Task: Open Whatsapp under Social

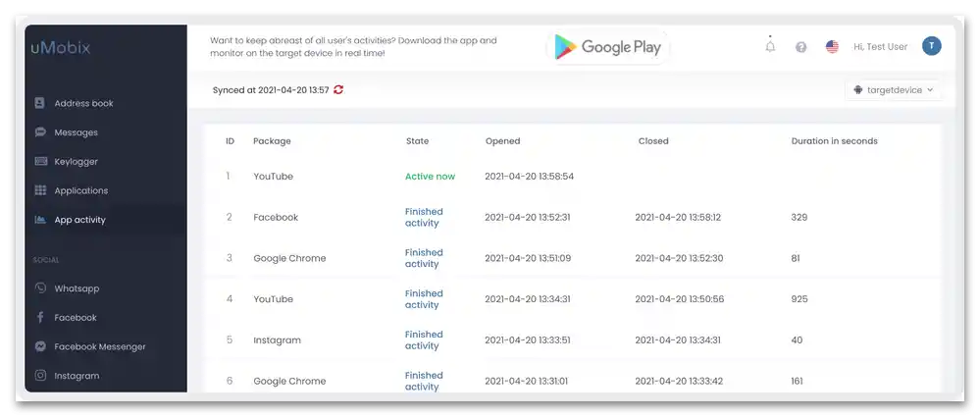Action: [x=77, y=288]
